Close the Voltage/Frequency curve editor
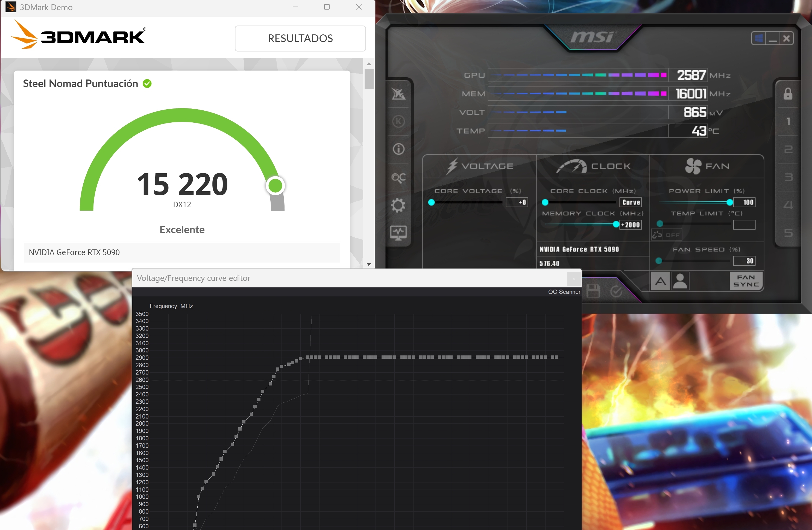Viewport: 812px width, 530px height. pyautogui.click(x=574, y=279)
